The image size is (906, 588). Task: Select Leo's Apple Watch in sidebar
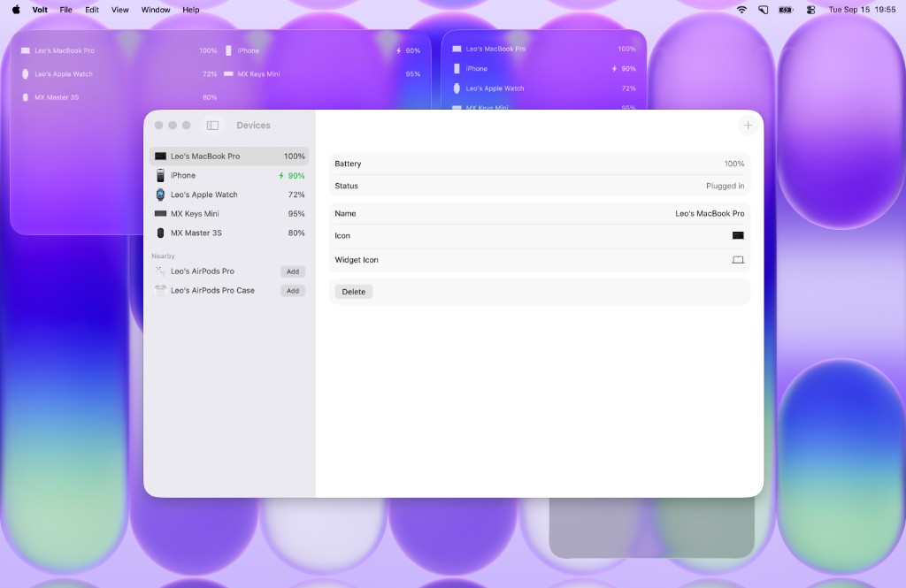pyautogui.click(x=229, y=195)
